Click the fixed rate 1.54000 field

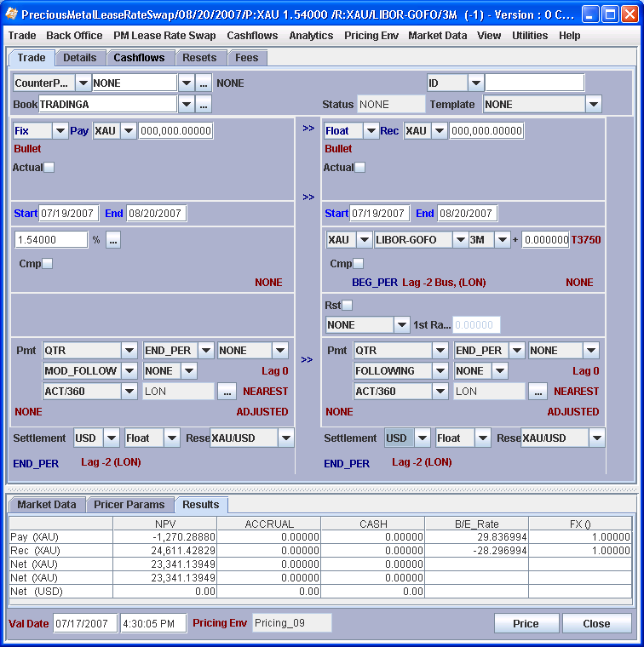(51, 240)
